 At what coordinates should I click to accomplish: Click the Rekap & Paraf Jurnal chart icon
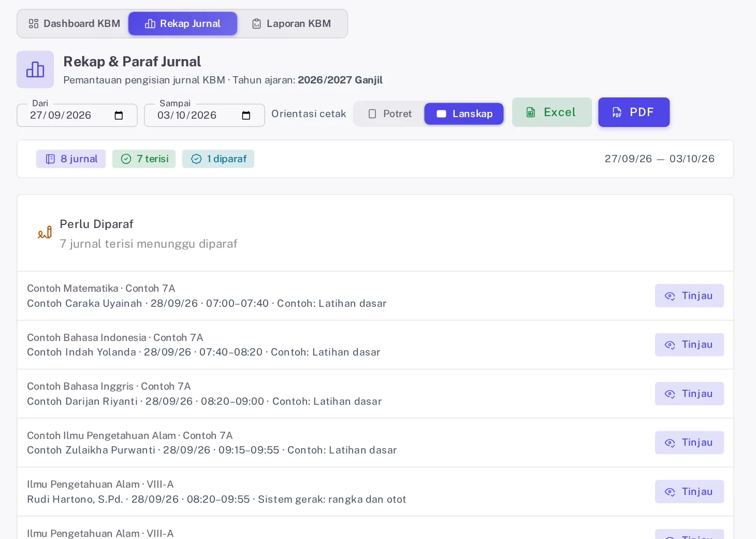(35, 69)
